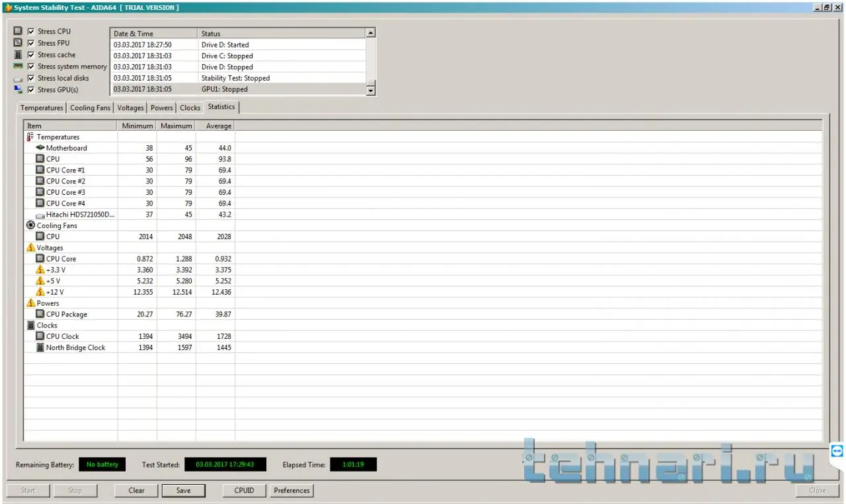Screen dimensions: 846x504
Task: Click the Hitachi hard drive icon
Action: click(40, 215)
